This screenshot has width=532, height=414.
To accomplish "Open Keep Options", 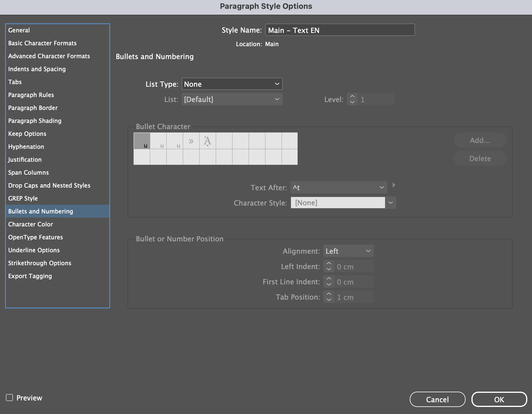I will pos(58,133).
